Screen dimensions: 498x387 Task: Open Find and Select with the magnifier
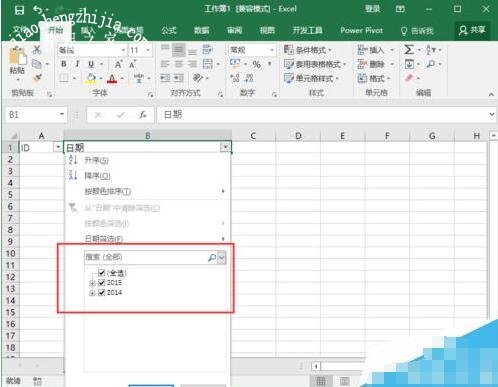click(431, 64)
